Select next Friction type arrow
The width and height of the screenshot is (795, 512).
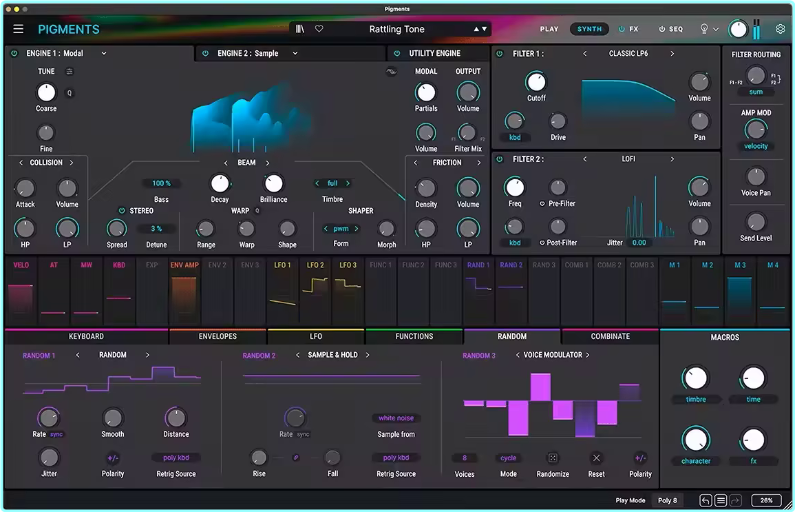tap(479, 163)
